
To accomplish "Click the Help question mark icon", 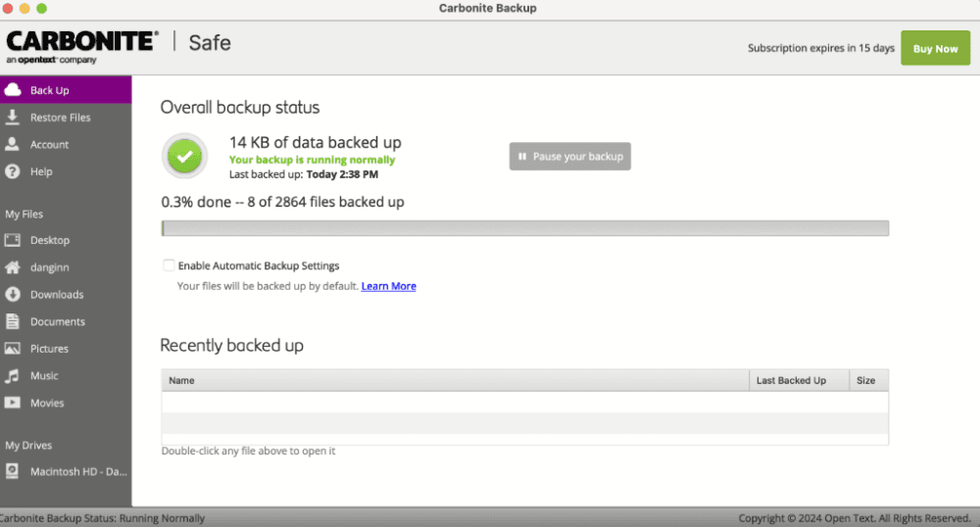I will (x=13, y=171).
